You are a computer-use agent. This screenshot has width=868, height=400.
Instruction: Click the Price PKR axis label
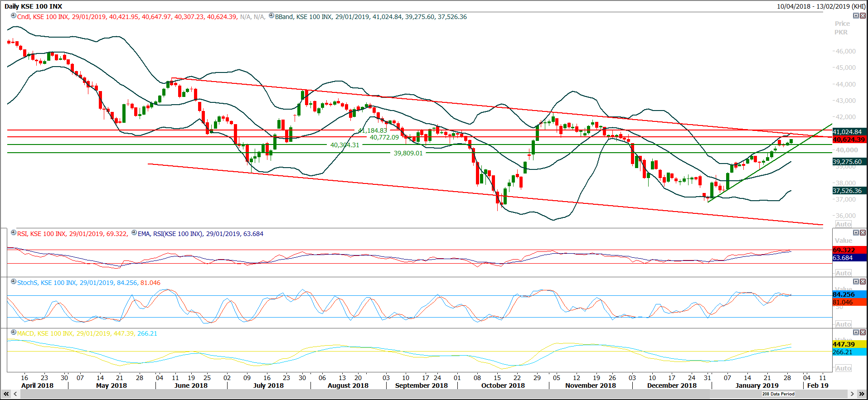(x=842, y=28)
